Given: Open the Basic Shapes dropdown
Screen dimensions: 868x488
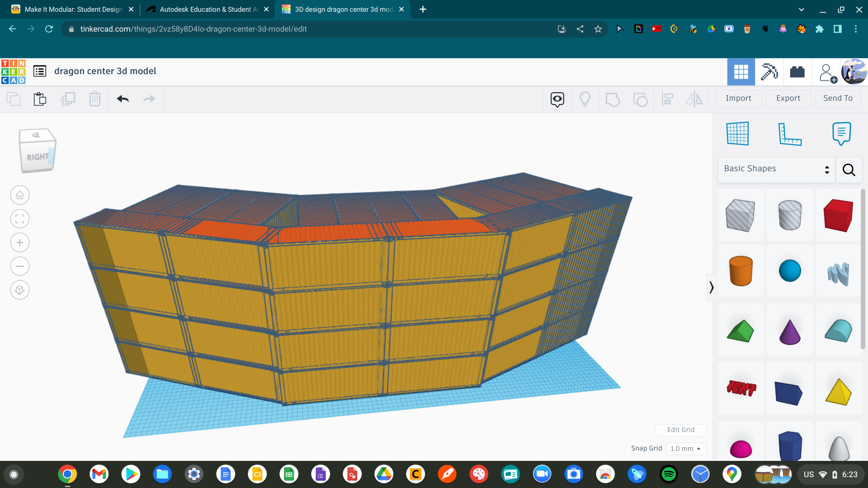Looking at the screenshot, I should pyautogui.click(x=776, y=169).
